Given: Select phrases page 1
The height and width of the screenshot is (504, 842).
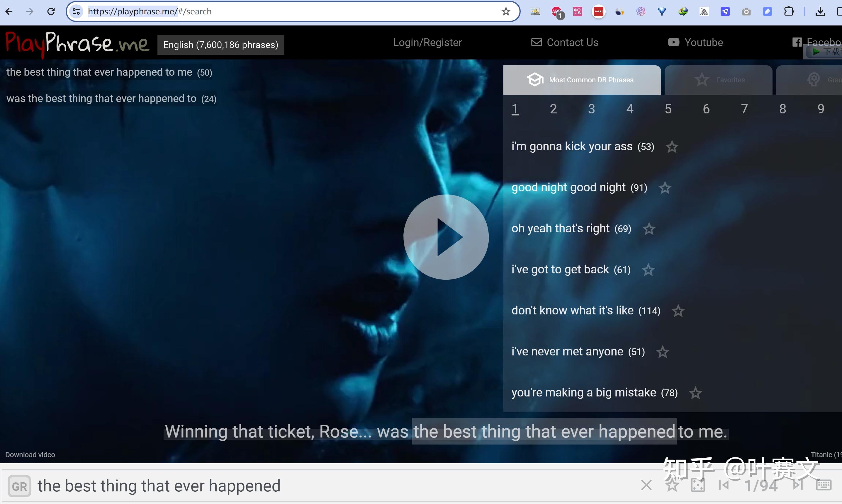Looking at the screenshot, I should pos(515,109).
